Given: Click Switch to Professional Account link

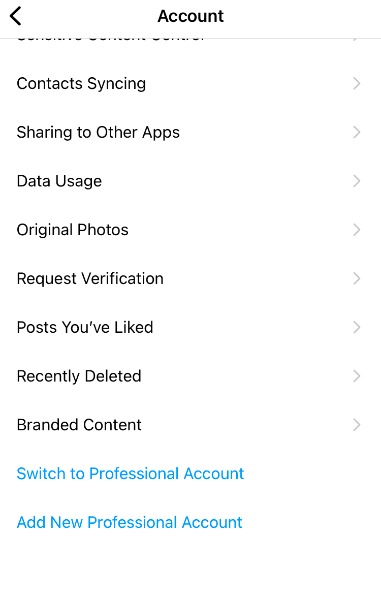Looking at the screenshot, I should [x=130, y=474].
